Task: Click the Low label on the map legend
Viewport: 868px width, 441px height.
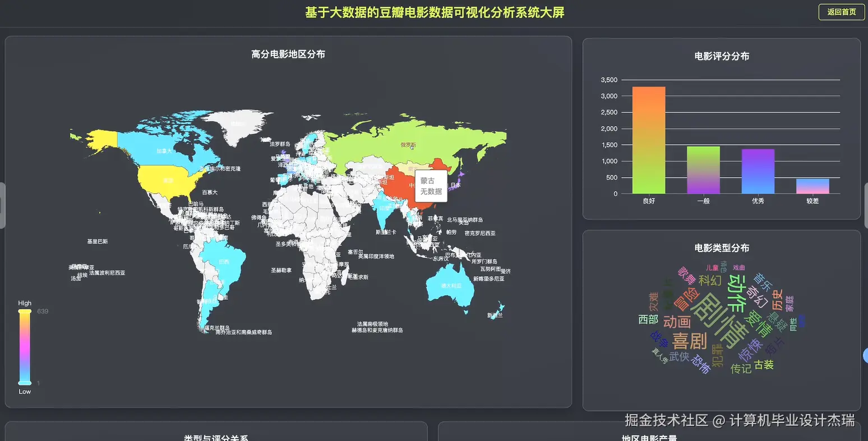Action: (24, 391)
